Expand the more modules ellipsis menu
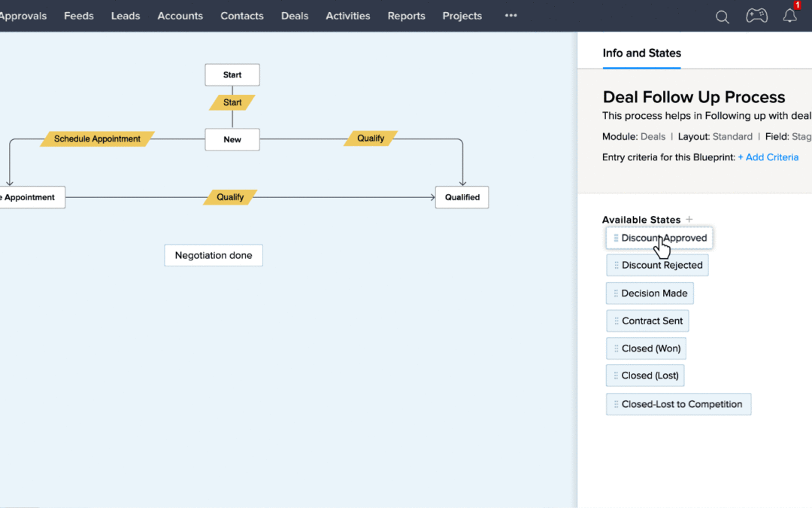 pyautogui.click(x=511, y=16)
